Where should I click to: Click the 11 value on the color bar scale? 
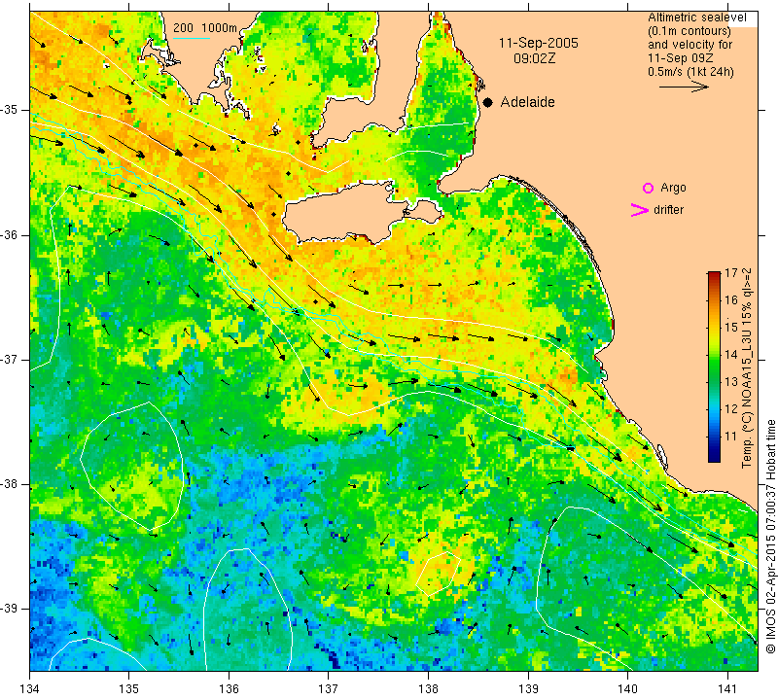point(731,437)
